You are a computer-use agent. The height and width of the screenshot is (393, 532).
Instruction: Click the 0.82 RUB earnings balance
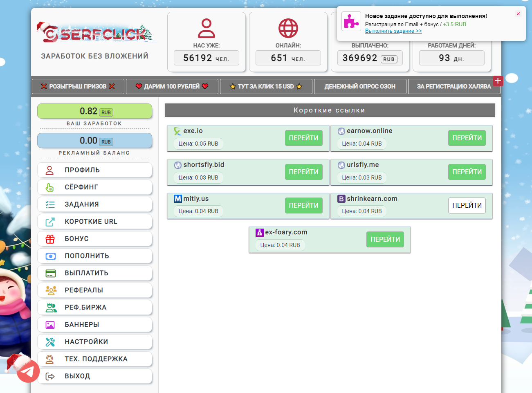[x=94, y=111]
